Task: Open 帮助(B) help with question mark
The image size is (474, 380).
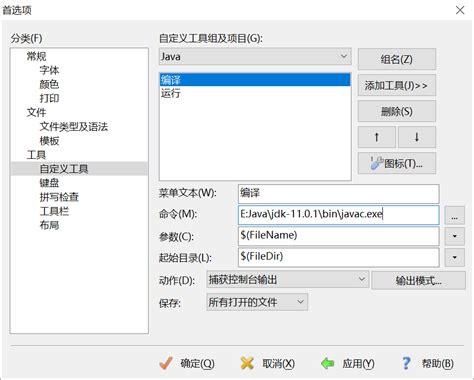Action: pos(427,363)
